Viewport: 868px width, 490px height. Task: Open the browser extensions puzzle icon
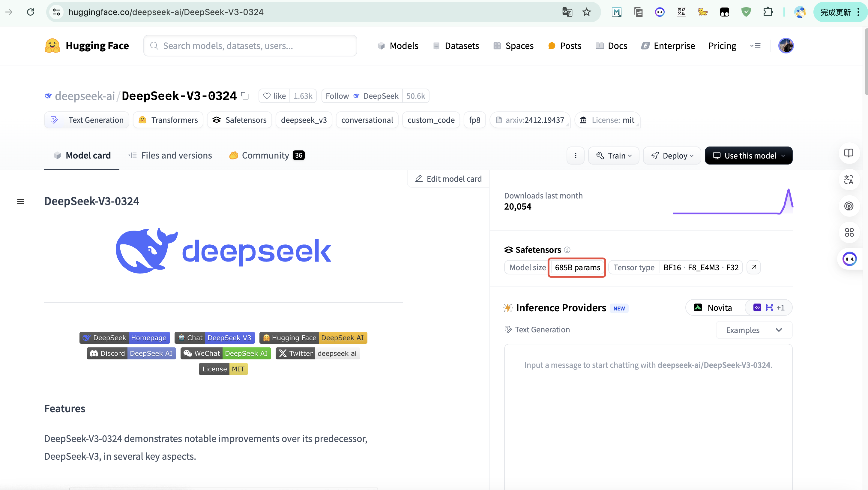(x=768, y=12)
